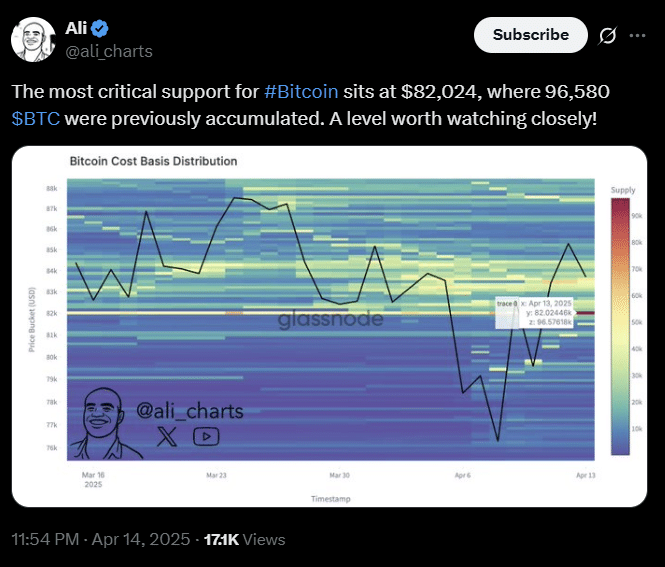Viewport: 665px width, 567px height.
Task: Click the 17.1K Views count
Action: 244,539
